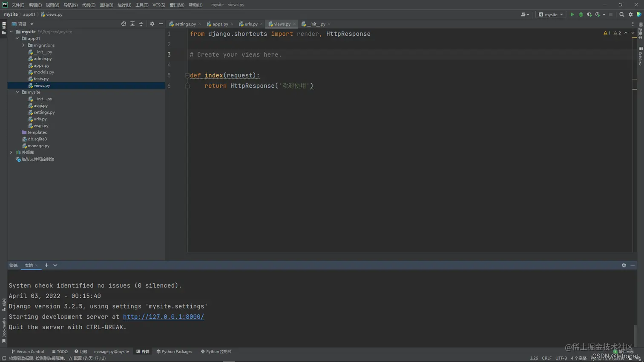Expand all in the project tree panel
Screen dimensions: 644x362
coord(132,24)
